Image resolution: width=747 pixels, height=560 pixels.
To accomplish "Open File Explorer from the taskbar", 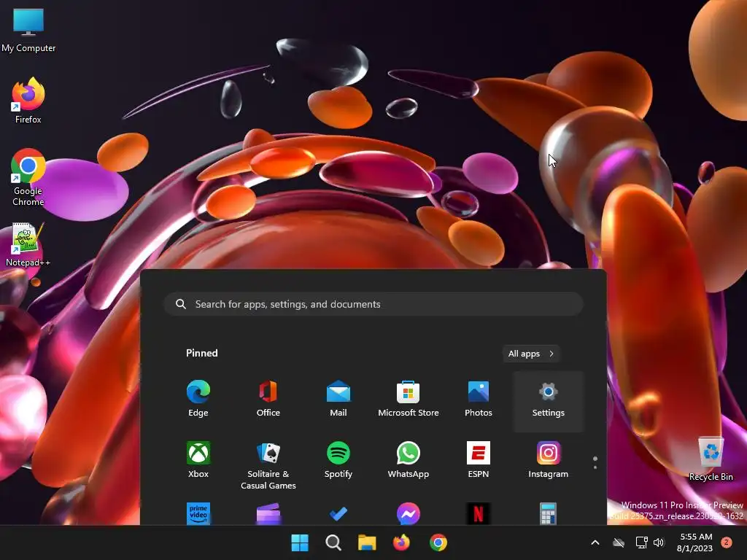I will click(367, 542).
